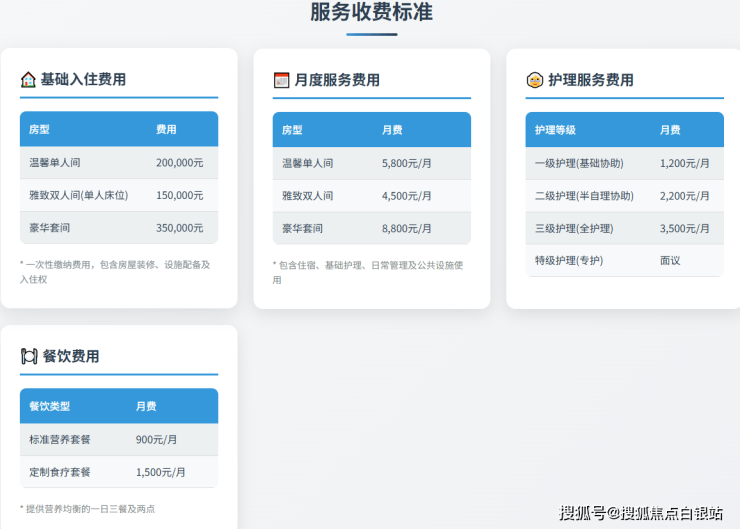Screen dimensions: 740x529
Task: Click 面议 for 特级护理(专护)
Action: pos(670,260)
